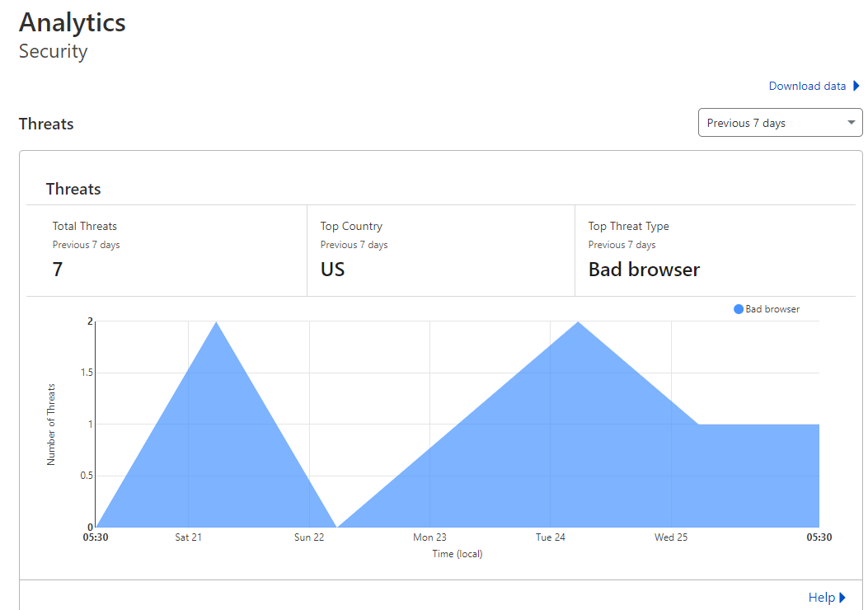Click the dropdown chevron on the time range box
The height and width of the screenshot is (610, 868).
850,122
